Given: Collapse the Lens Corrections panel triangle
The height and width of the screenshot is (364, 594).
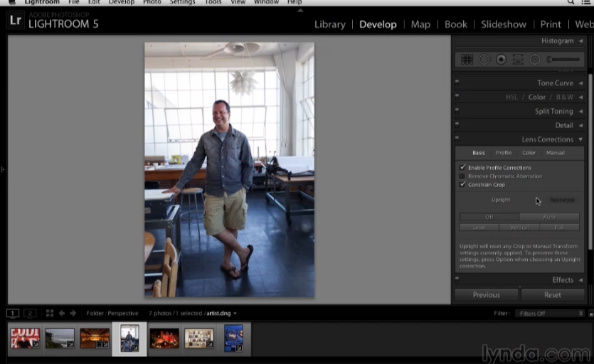Looking at the screenshot, I should (x=580, y=139).
